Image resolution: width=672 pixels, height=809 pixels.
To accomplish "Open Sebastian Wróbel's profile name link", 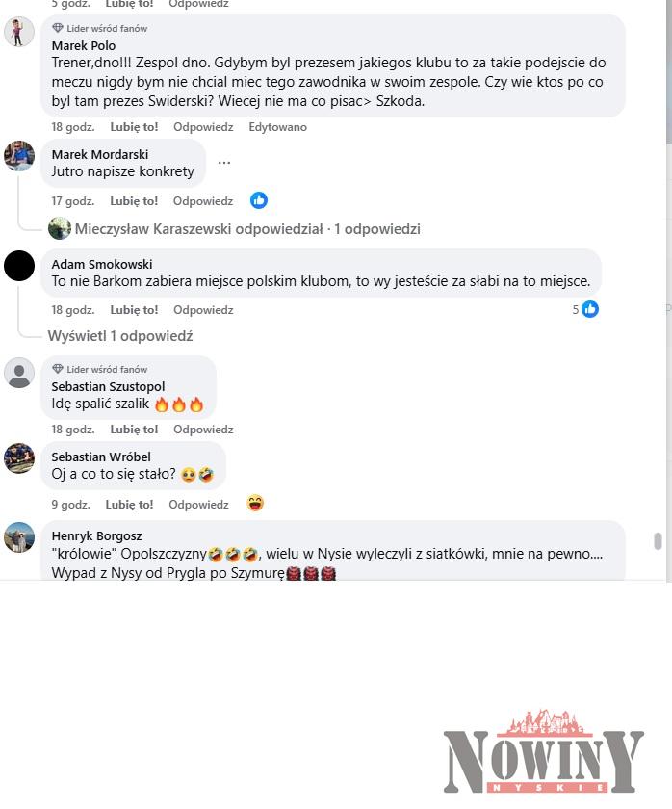I will pos(101,457).
